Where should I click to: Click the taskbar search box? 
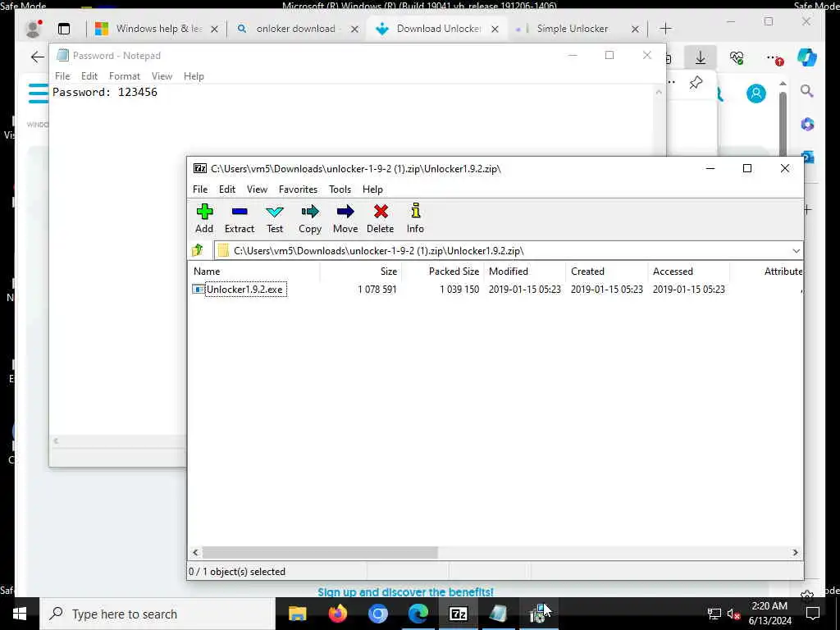157,614
